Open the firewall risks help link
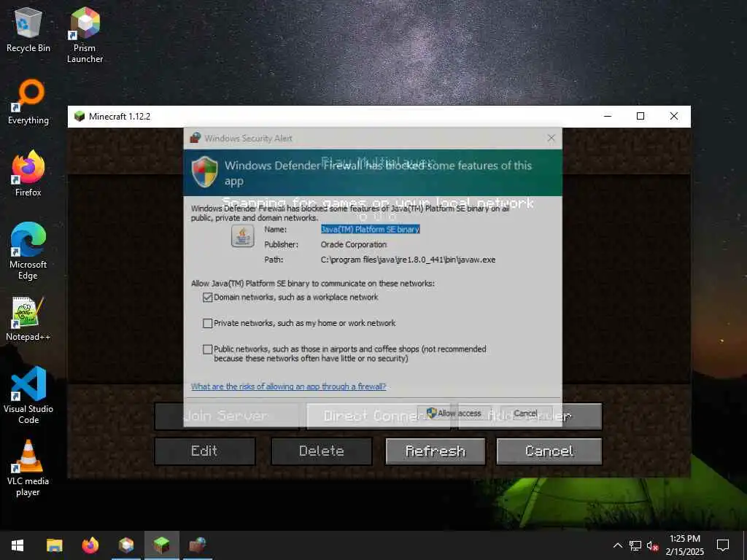Viewport: 747px width, 560px height. (288, 386)
